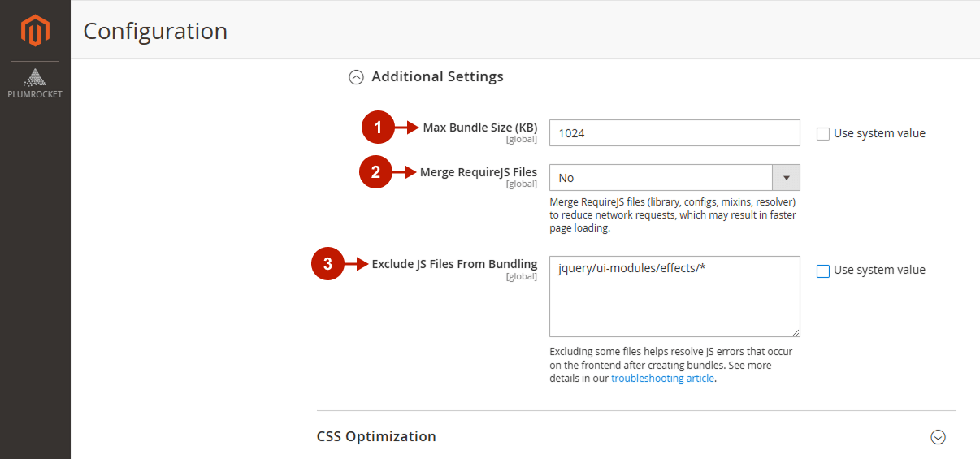Click inside the Exclude JS Files textarea

(x=674, y=297)
